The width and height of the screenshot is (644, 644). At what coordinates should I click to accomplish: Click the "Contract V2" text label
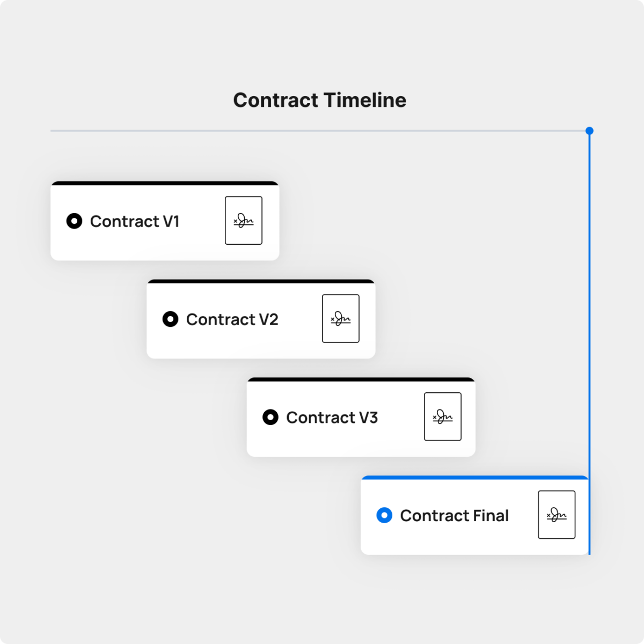[232, 319]
